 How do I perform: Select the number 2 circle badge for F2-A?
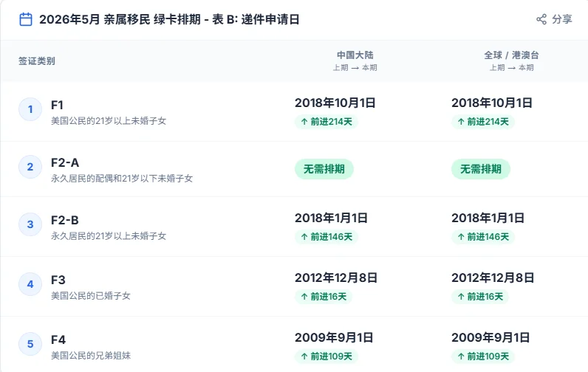point(30,168)
